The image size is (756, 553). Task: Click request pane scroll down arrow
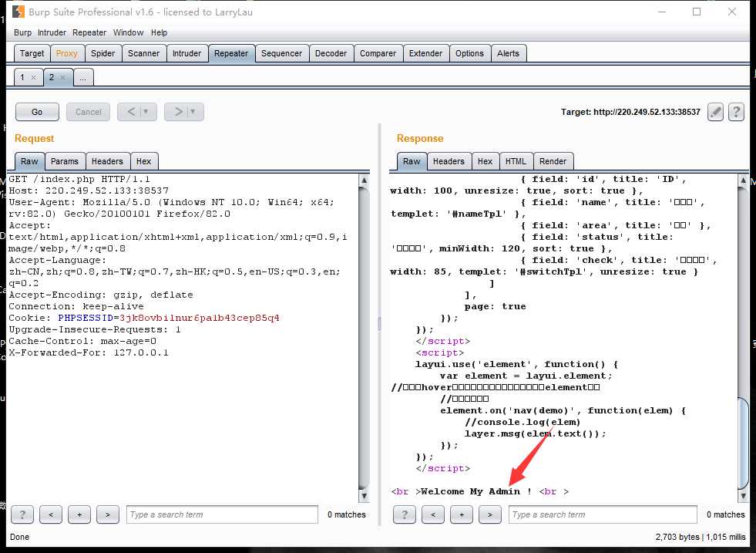tap(364, 496)
